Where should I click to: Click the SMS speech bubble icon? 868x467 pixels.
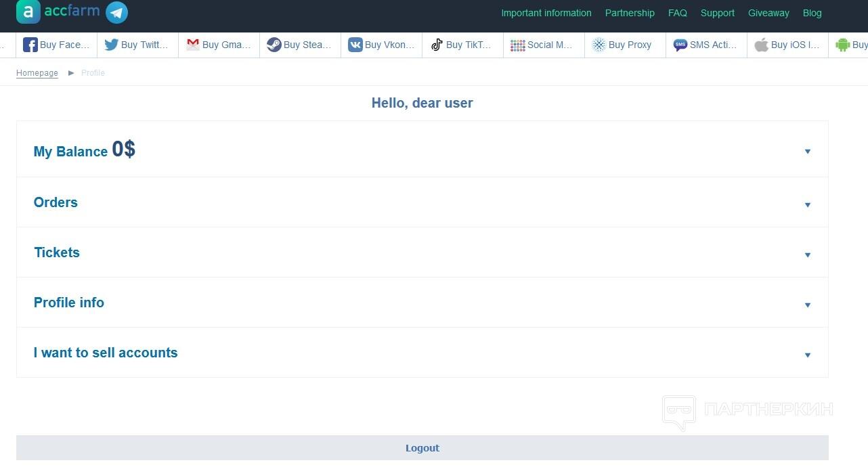(x=680, y=45)
